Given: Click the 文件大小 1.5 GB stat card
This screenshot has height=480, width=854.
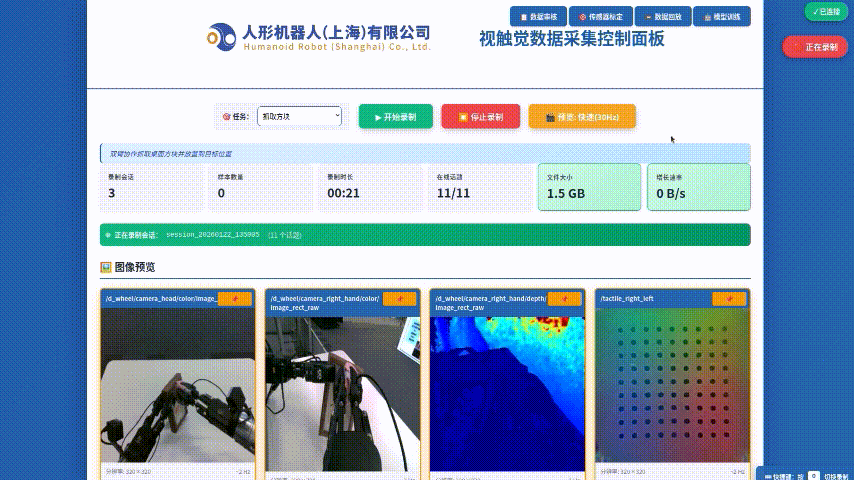Looking at the screenshot, I should (589, 187).
